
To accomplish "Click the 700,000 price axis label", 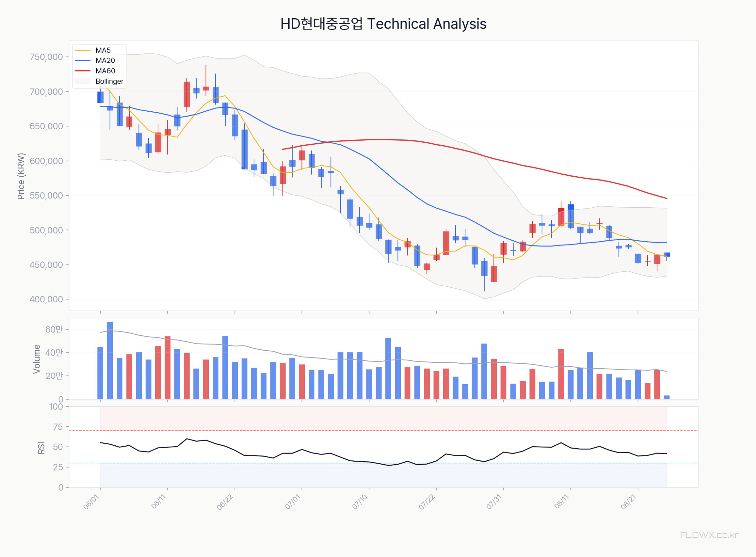I will [x=46, y=92].
